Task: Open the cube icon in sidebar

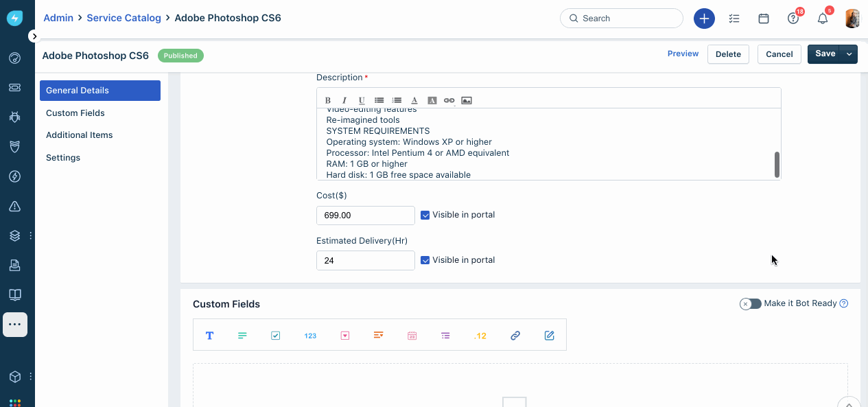Action: [x=14, y=377]
